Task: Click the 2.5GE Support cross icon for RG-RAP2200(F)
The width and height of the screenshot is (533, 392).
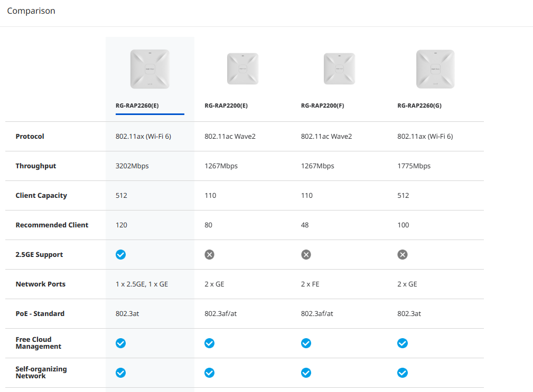Action: click(306, 254)
